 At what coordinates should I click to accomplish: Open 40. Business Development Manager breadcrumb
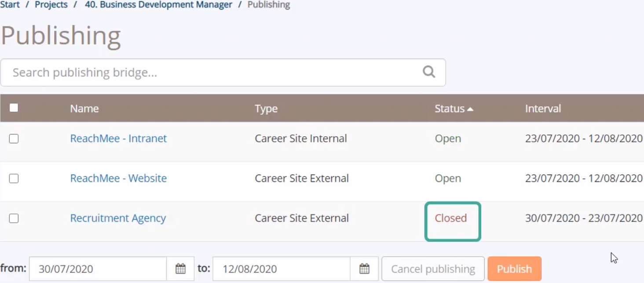pyautogui.click(x=158, y=5)
